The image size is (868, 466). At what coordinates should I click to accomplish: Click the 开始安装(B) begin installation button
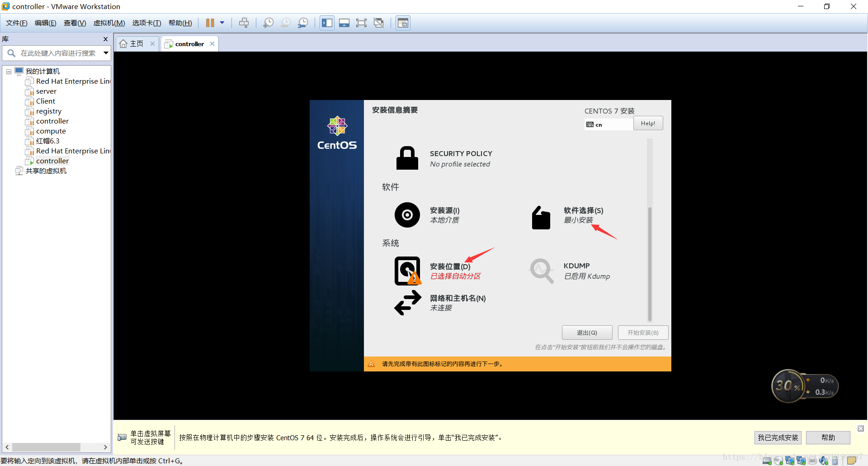tap(643, 333)
